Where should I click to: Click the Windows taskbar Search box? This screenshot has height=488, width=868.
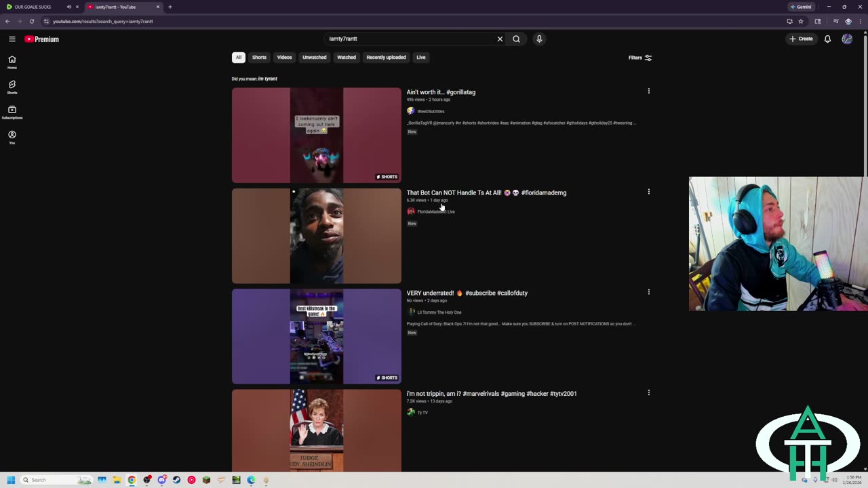point(57,480)
